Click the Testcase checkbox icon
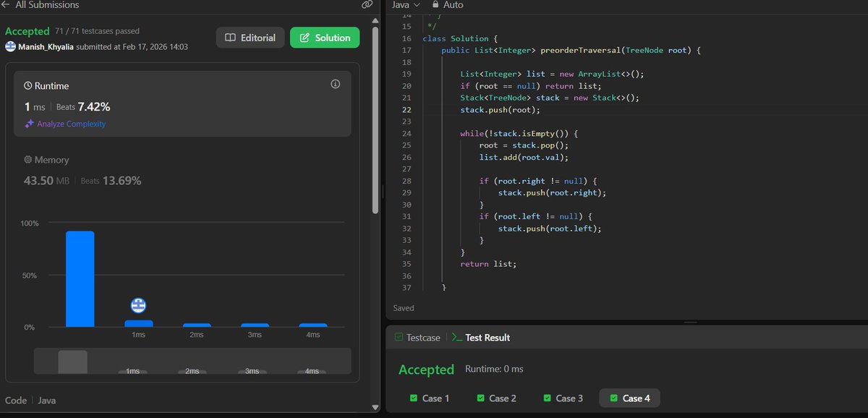This screenshot has height=418, width=868. pos(399,337)
